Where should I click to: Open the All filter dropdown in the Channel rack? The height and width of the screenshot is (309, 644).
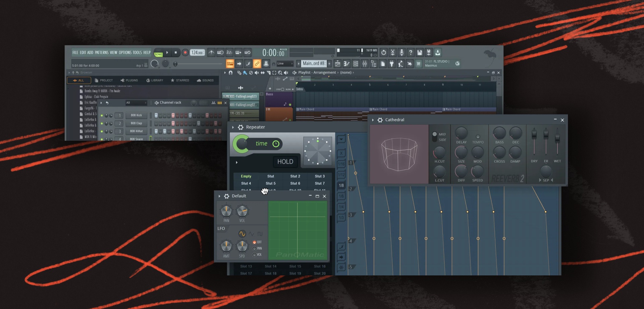(x=136, y=103)
